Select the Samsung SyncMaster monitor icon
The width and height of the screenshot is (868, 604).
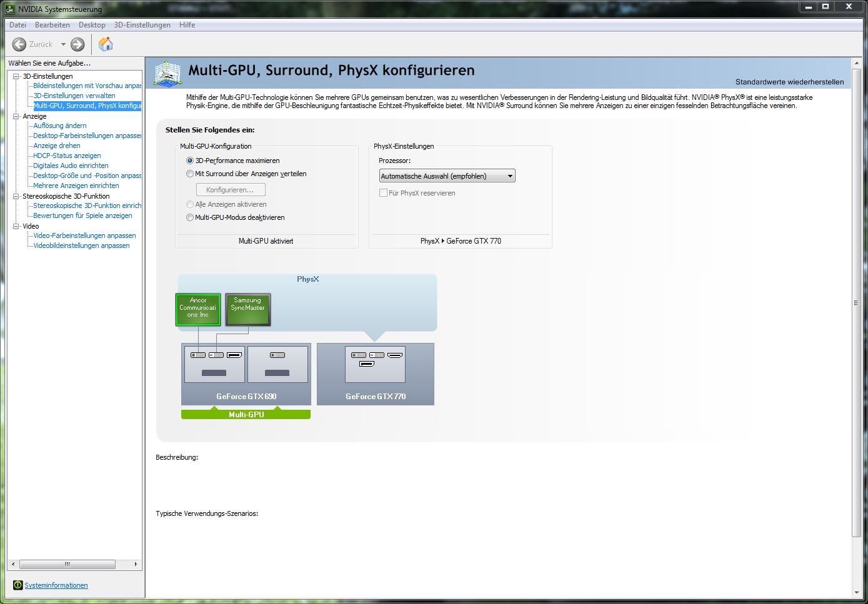point(247,310)
